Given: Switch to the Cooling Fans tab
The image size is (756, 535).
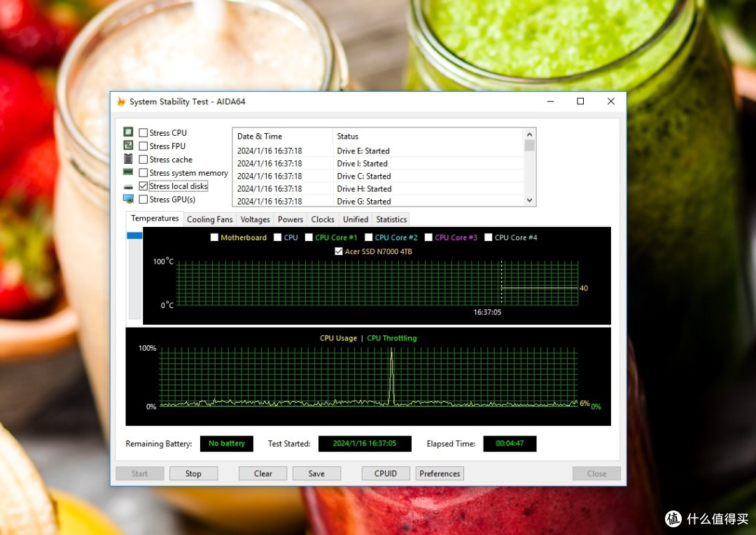Looking at the screenshot, I should tap(210, 219).
